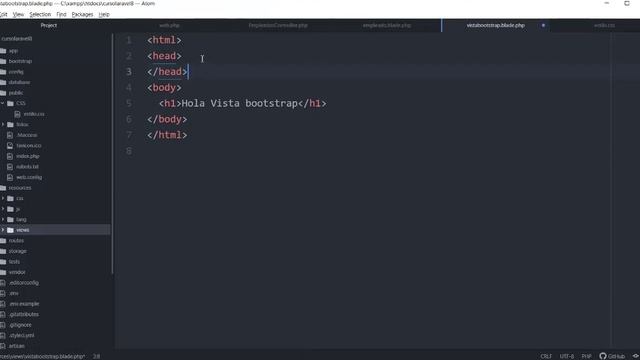640x360 pixels.
Task: Select the vistabootstrap.blade.php tab
Action: click(496, 25)
